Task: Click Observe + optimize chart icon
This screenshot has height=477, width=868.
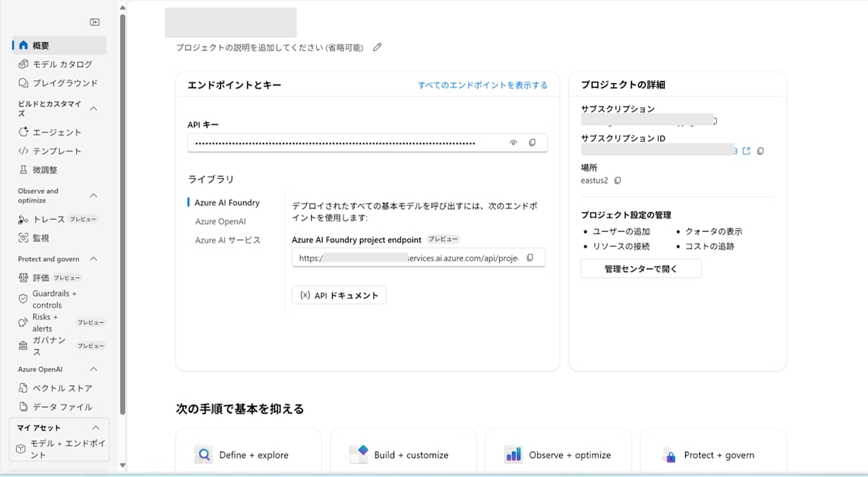Action: pos(514,455)
